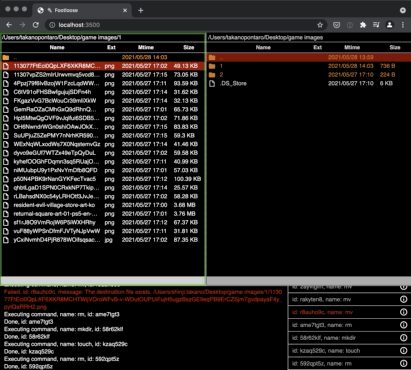Click log line 'Done, id: kzaq529c'

tap(29, 352)
